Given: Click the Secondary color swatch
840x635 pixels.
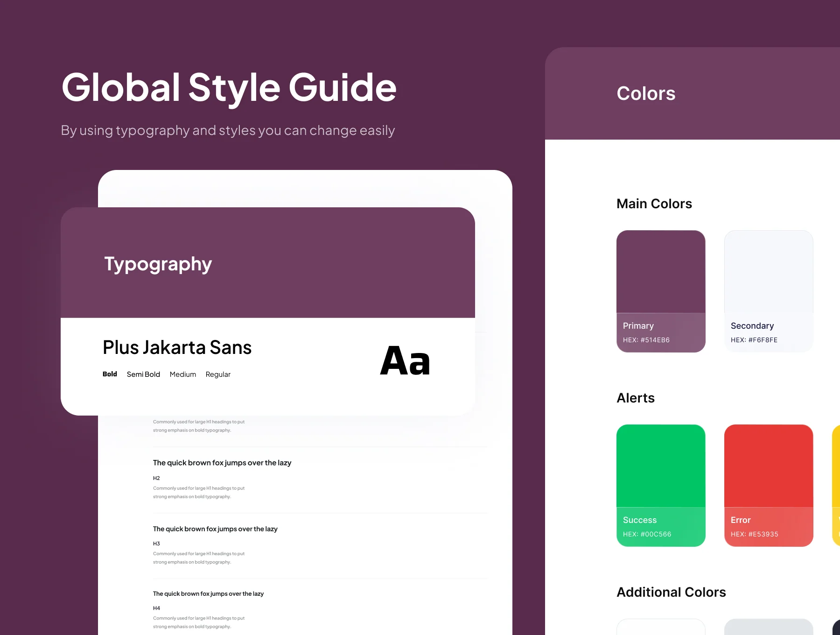Looking at the screenshot, I should pos(769,291).
